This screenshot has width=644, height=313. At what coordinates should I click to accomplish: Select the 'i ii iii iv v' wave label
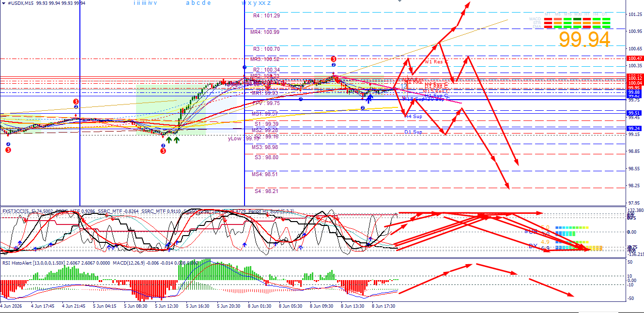pyautogui.click(x=145, y=3)
